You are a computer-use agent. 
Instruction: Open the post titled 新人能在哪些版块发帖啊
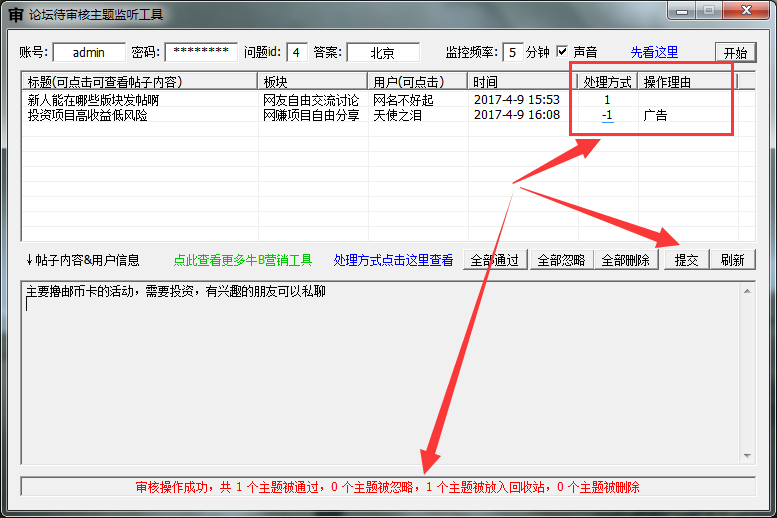point(93,100)
